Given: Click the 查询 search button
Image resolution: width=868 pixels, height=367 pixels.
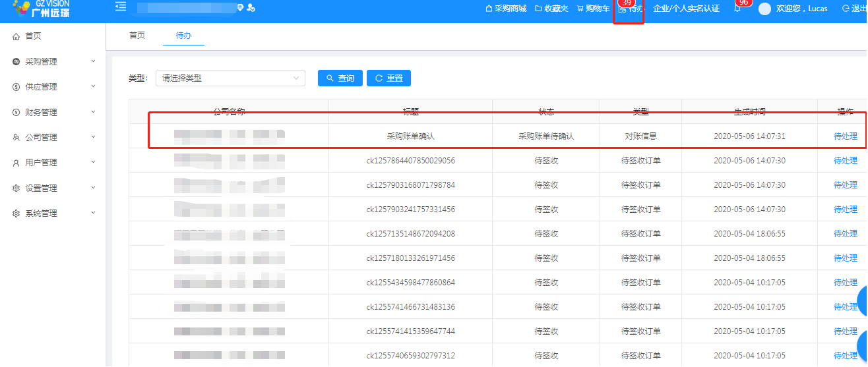Looking at the screenshot, I should (340, 78).
